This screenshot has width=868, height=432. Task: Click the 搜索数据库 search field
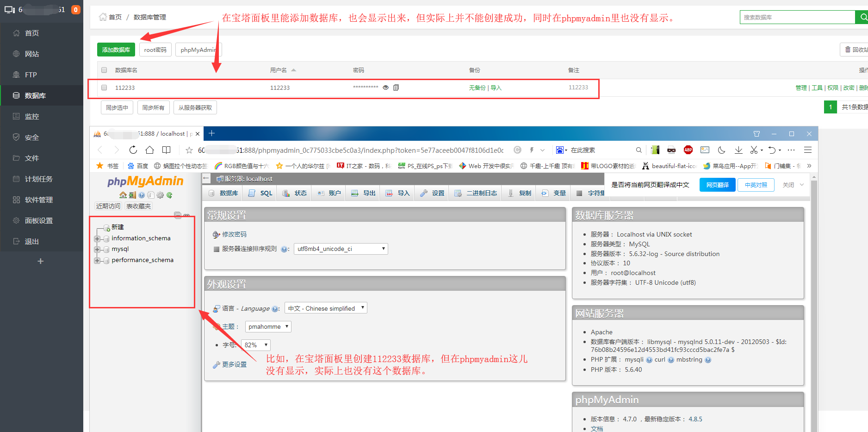tap(797, 17)
